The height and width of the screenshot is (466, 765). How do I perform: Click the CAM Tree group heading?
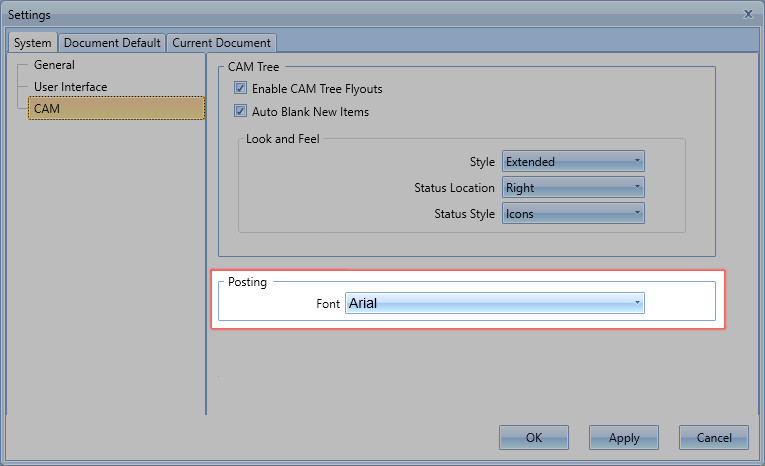click(x=254, y=67)
